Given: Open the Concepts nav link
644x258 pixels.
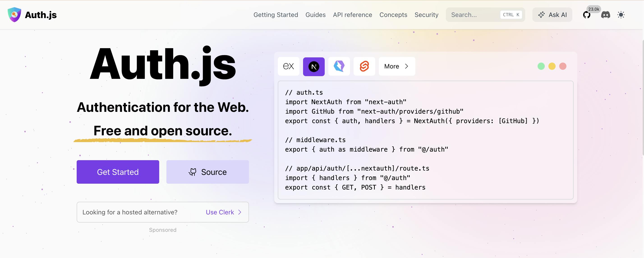Looking at the screenshot, I should click(x=393, y=15).
